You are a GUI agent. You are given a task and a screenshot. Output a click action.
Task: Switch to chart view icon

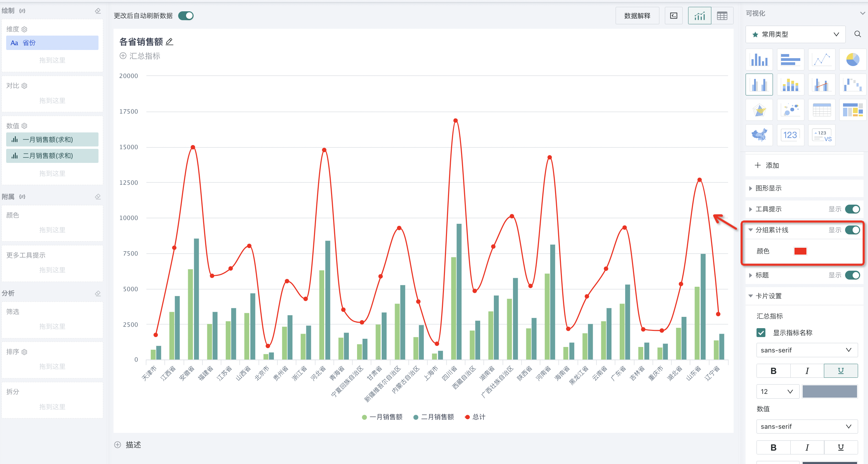coord(699,16)
